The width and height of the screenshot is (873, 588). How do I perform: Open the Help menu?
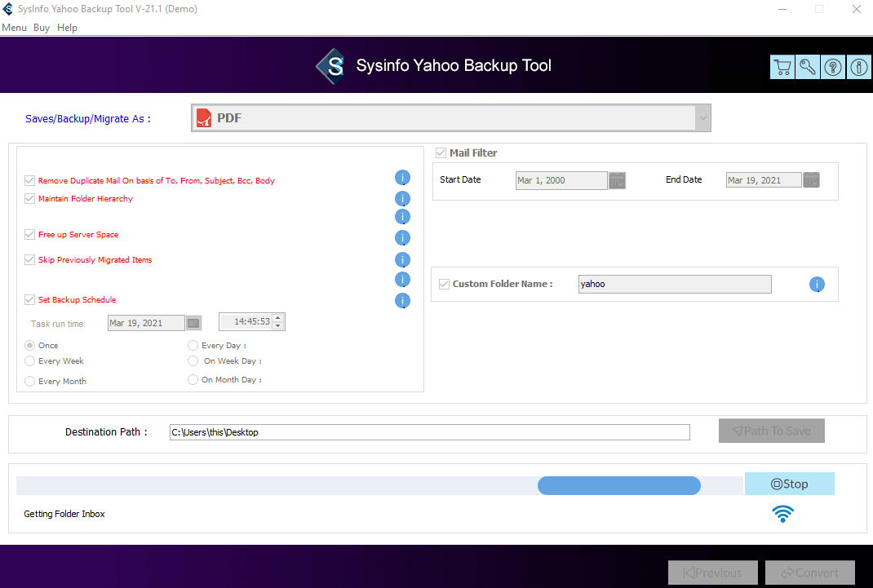pyautogui.click(x=68, y=28)
